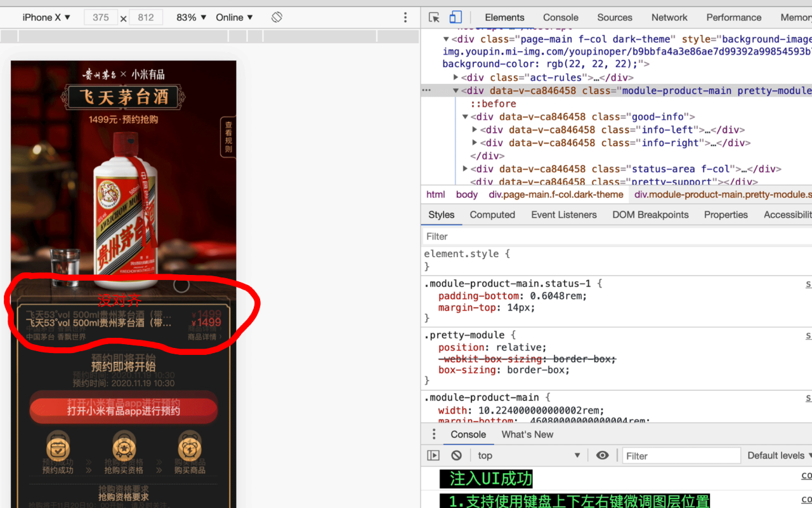This screenshot has width=812, height=508.
Task: Click the Styles Filter input
Action: pos(617,236)
